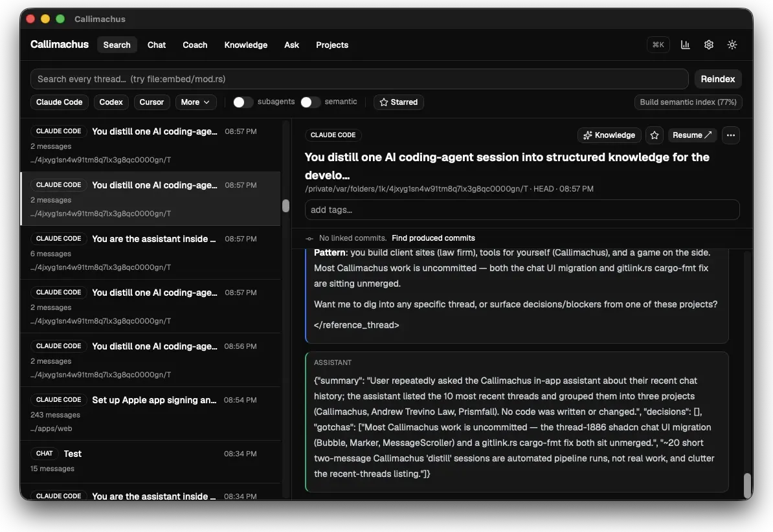Open the Set up Apple app signing thread

coord(150,414)
